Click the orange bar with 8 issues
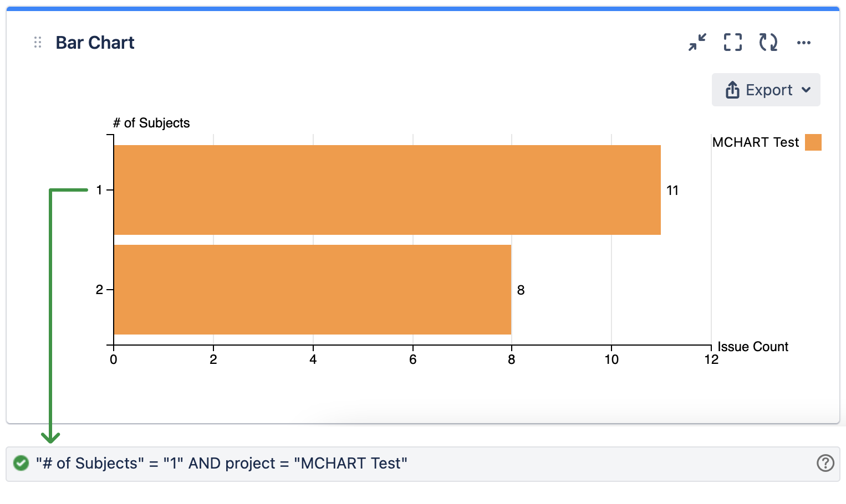The width and height of the screenshot is (846, 504). (x=312, y=290)
